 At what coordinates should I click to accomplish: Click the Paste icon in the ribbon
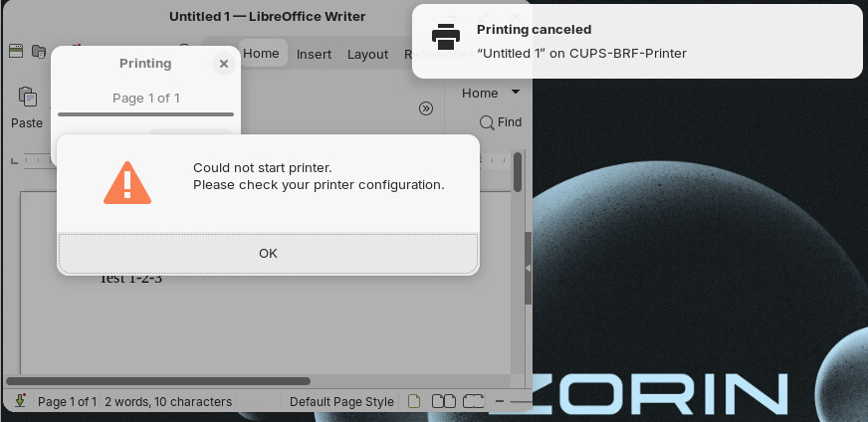[27, 99]
